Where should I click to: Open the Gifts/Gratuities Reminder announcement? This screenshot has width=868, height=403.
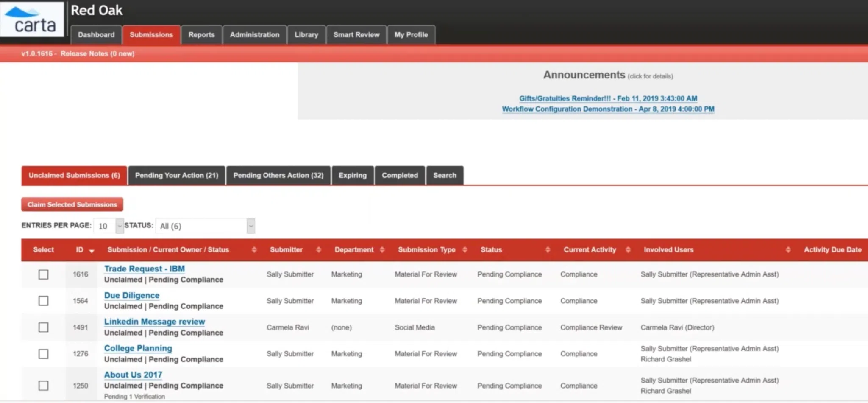(608, 98)
